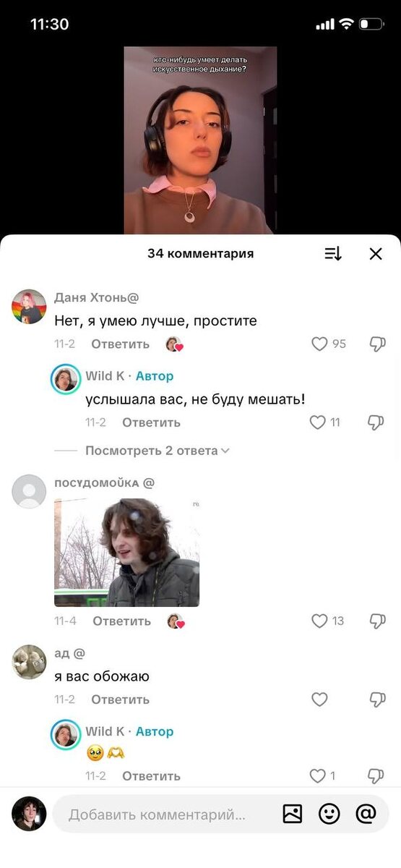Like Wild K reply with 11 likes

tap(318, 422)
